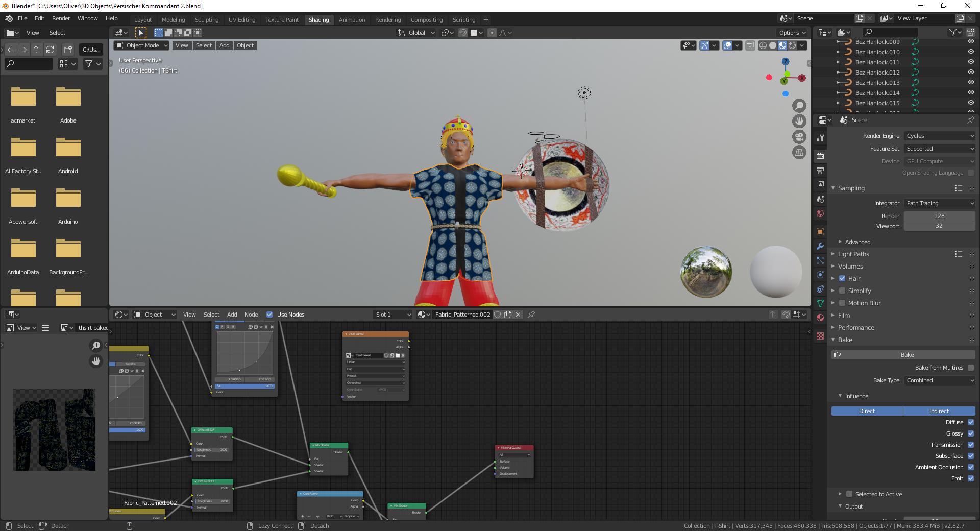Open the Physics properties tab
This screenshot has width=980, height=531.
pos(820,275)
